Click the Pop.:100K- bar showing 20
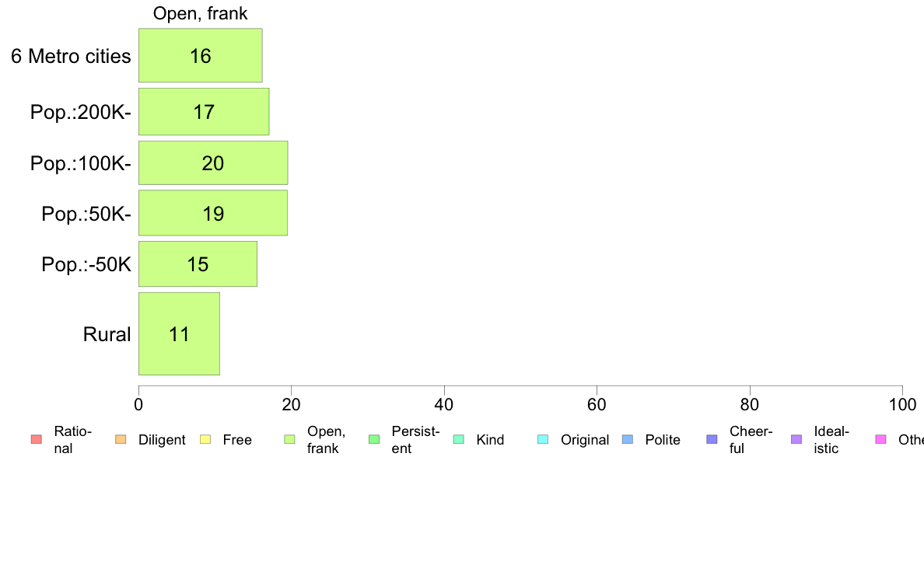Viewport: 924px width, 572px height. [213, 162]
